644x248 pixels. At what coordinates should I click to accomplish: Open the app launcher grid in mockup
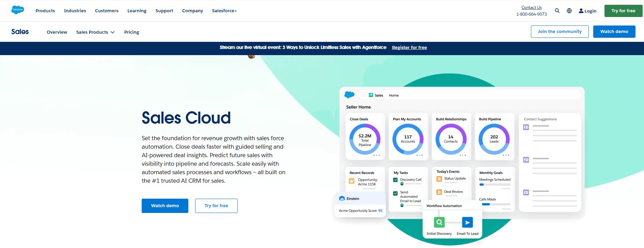[x=363, y=95]
